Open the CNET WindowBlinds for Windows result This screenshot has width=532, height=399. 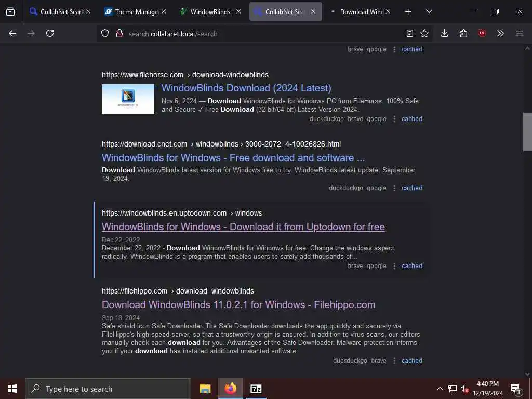233,158
